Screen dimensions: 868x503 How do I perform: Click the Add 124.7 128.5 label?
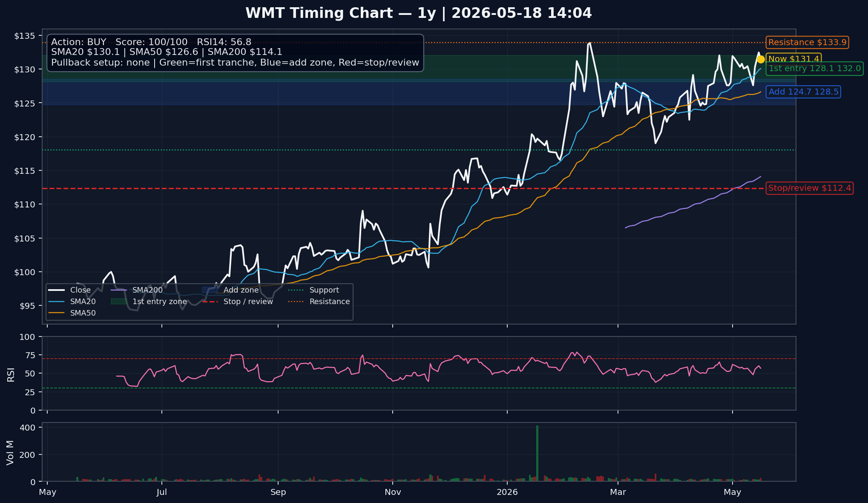click(x=803, y=92)
